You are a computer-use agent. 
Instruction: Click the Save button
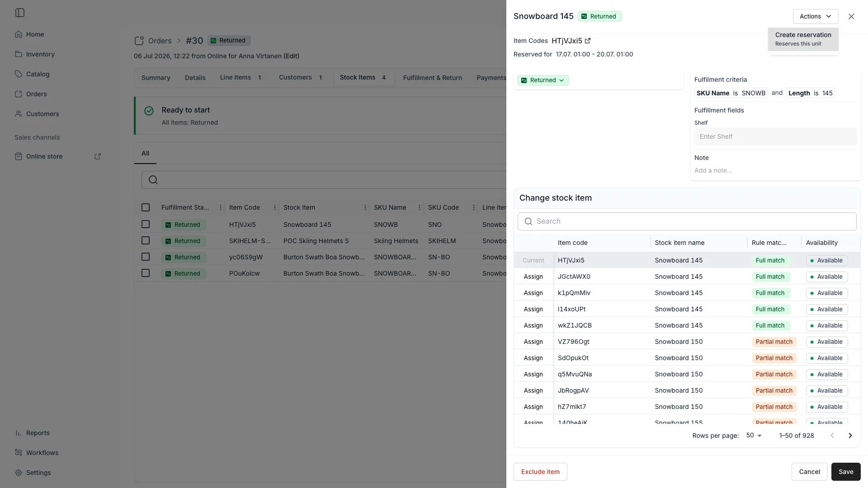[x=846, y=472]
